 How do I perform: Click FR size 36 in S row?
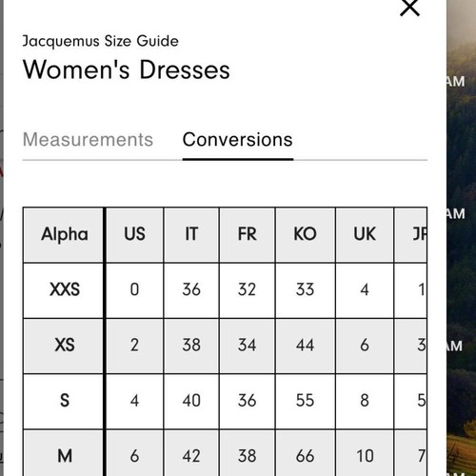(248, 402)
